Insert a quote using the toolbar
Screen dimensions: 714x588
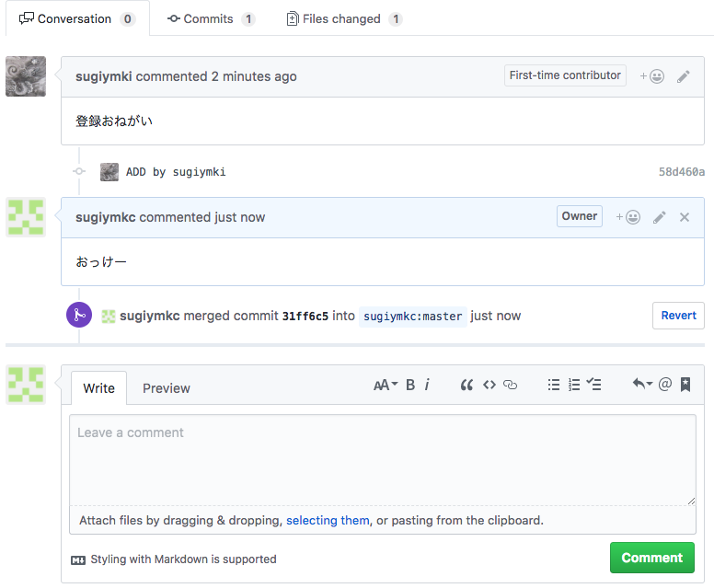466,386
